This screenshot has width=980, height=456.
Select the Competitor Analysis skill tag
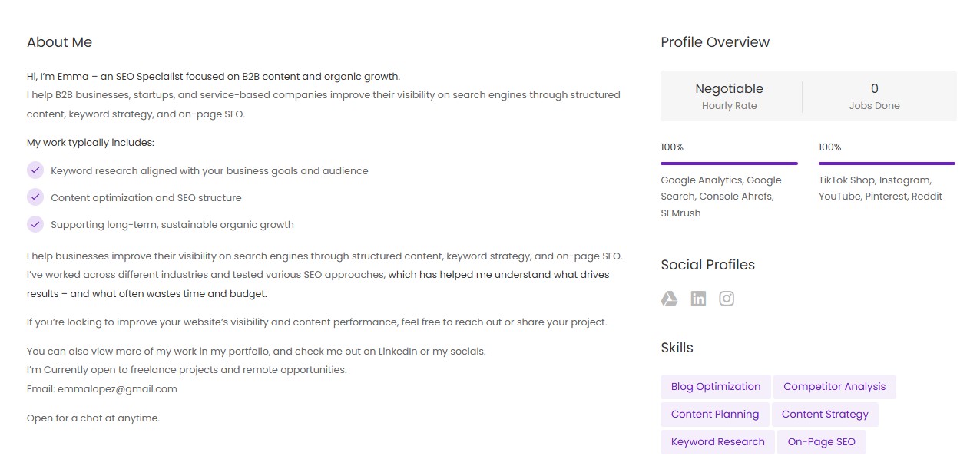(x=834, y=387)
